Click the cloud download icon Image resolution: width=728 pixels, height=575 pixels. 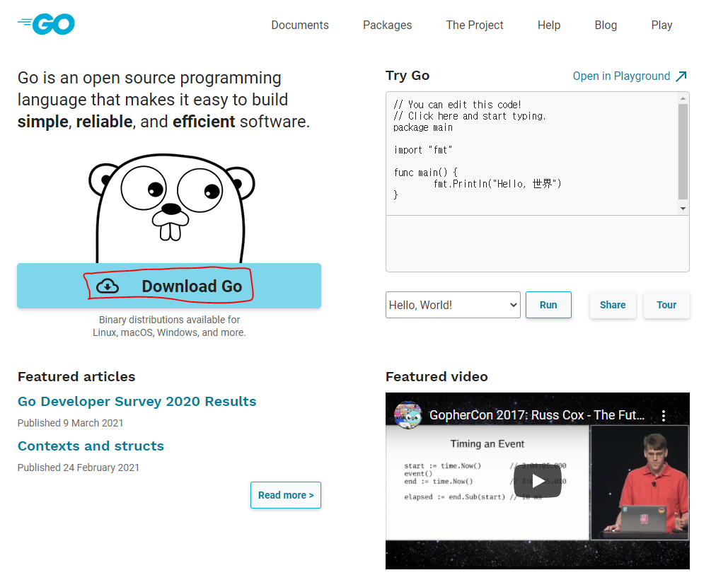point(108,286)
